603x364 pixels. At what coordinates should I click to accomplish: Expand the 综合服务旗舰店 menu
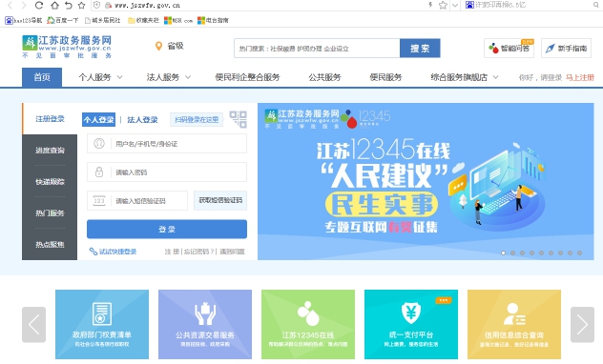464,77
